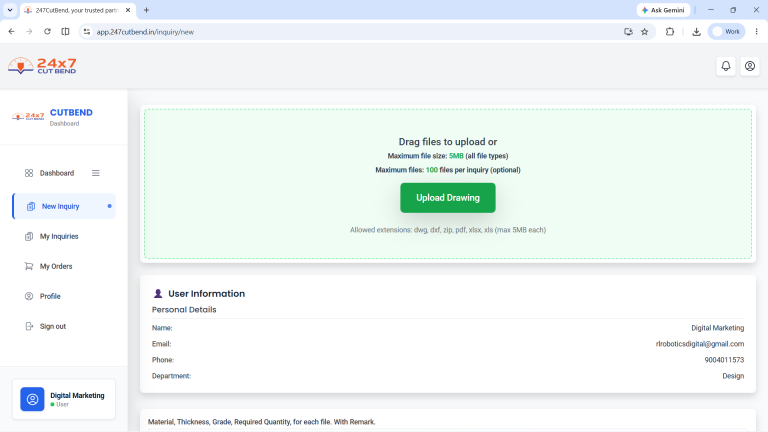This screenshot has height=432, width=768.
Task: Click Ask Gemini button
Action: coord(663,10)
